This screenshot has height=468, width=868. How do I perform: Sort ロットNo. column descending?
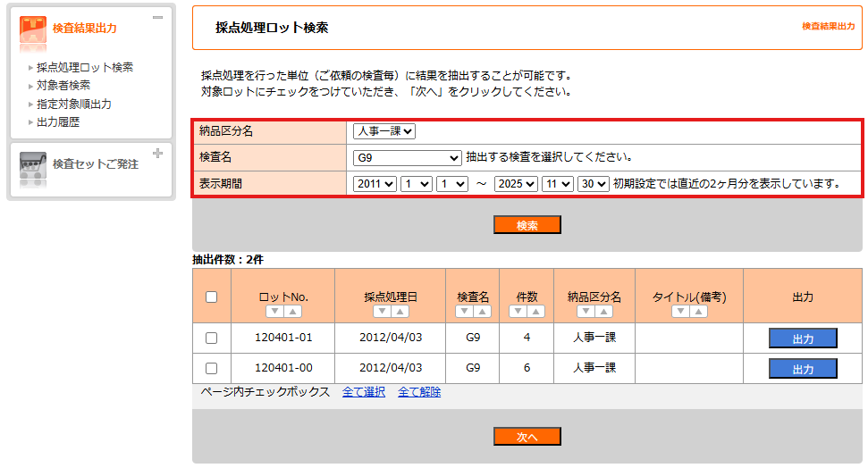pos(274,312)
